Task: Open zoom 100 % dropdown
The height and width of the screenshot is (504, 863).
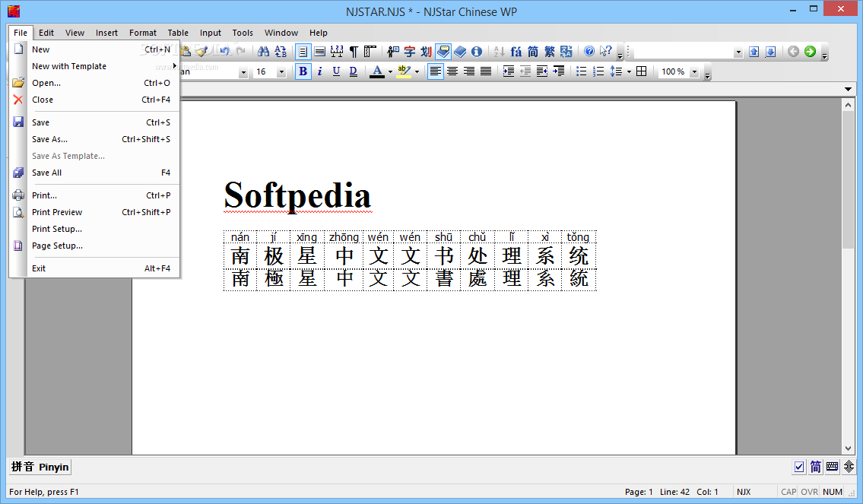Action: tap(694, 72)
